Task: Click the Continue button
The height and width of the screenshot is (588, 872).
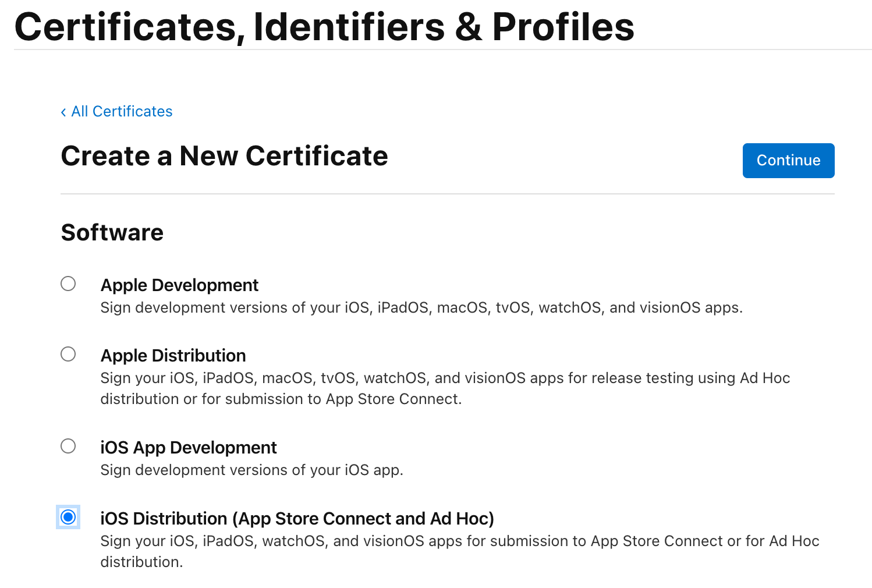Action: (x=788, y=161)
